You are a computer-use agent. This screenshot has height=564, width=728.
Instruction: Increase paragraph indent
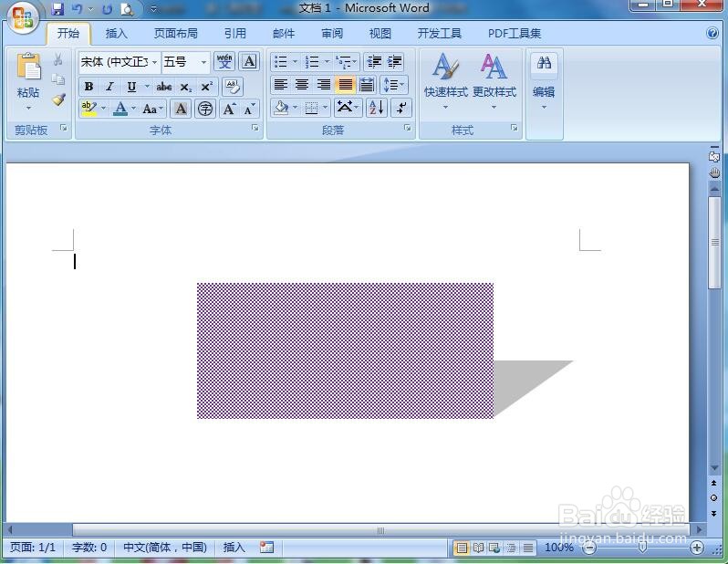click(394, 61)
